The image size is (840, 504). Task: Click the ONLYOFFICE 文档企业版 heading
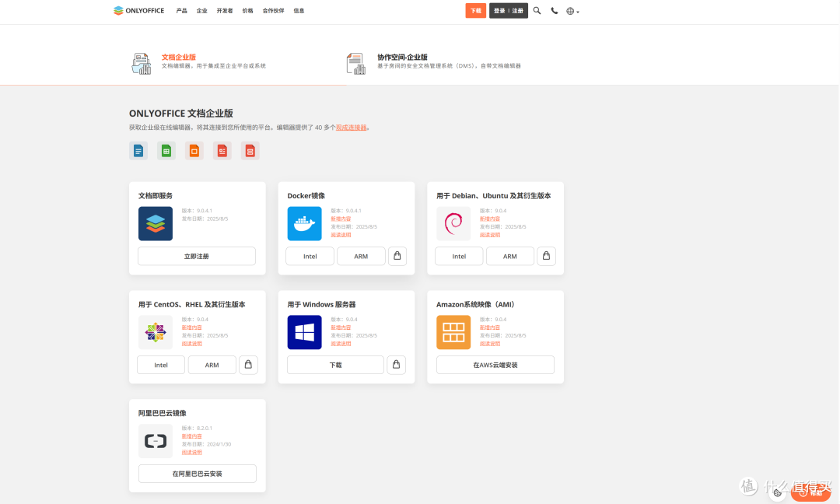pyautogui.click(x=181, y=113)
